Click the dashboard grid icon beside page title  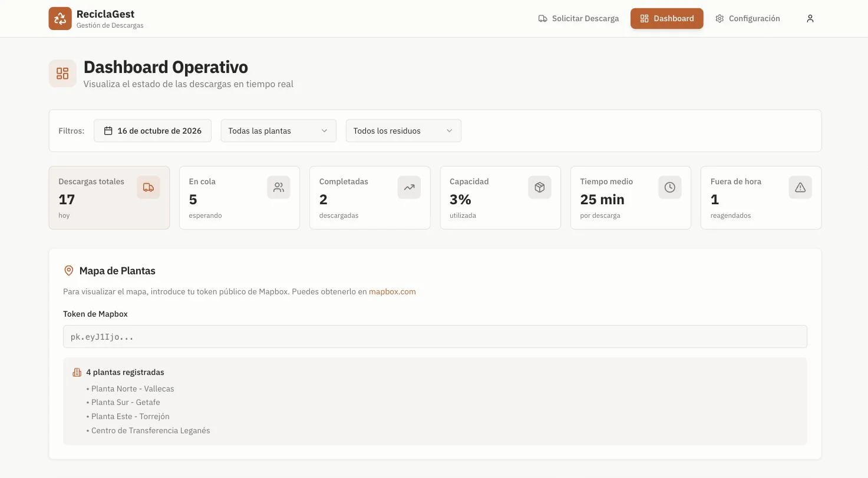point(62,74)
